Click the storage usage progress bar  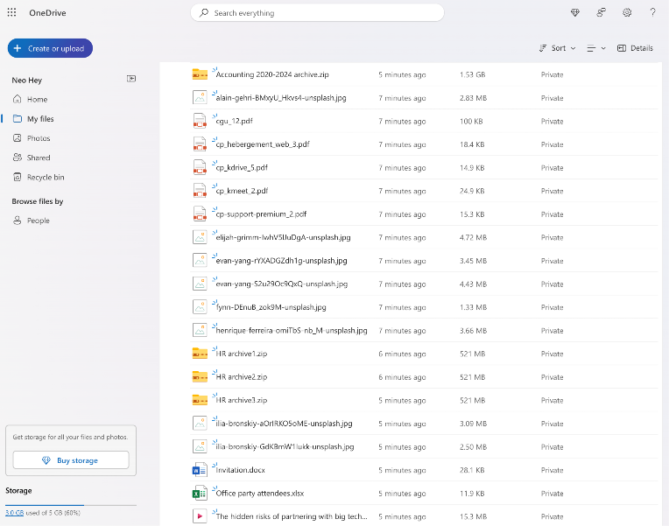tap(71, 505)
